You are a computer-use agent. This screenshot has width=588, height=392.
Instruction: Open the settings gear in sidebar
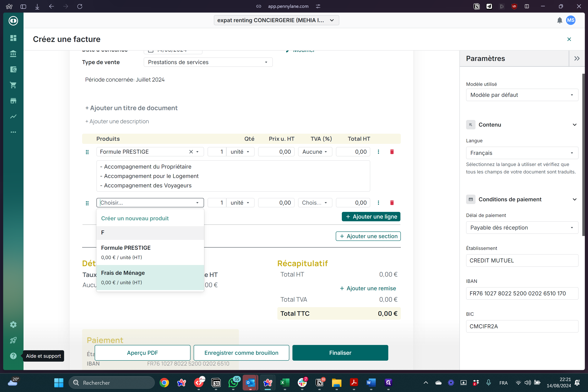13,325
